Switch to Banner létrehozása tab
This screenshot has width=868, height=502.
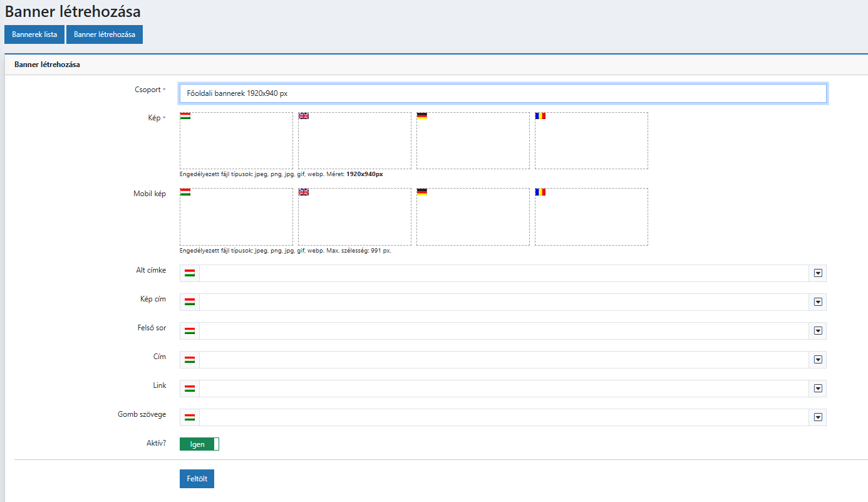coord(105,34)
